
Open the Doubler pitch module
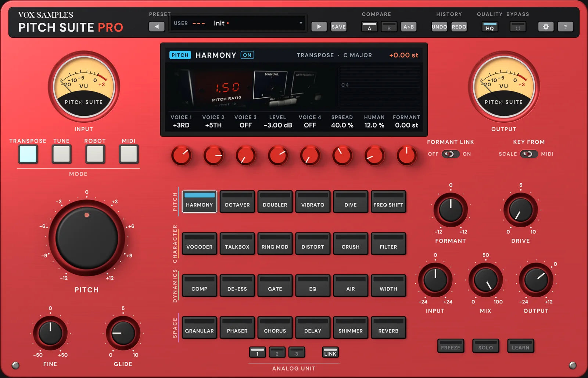tap(275, 201)
